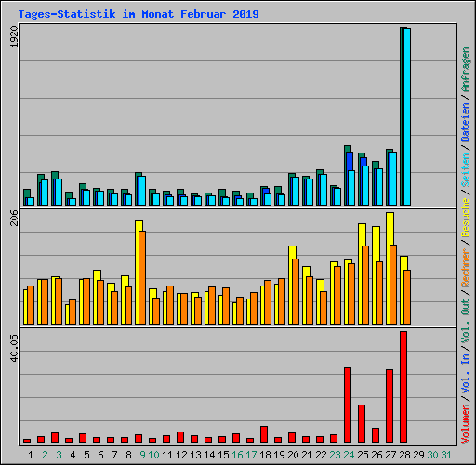Click the tallest red Volumen bar for day 28

tap(403, 387)
